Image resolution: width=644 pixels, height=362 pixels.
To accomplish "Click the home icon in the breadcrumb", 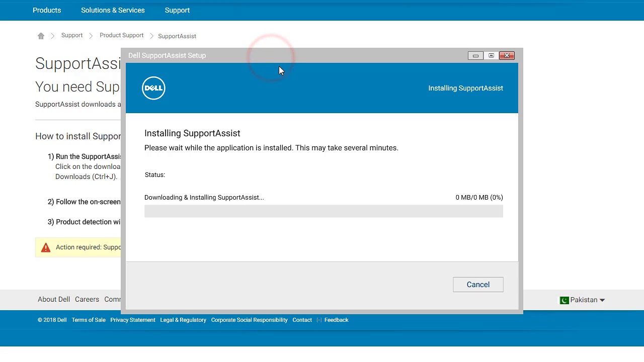I will point(41,36).
